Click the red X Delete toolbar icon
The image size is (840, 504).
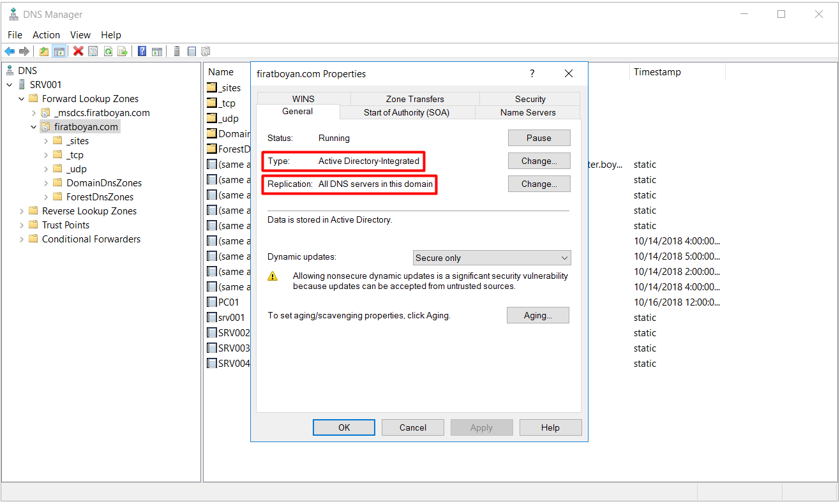tap(79, 52)
